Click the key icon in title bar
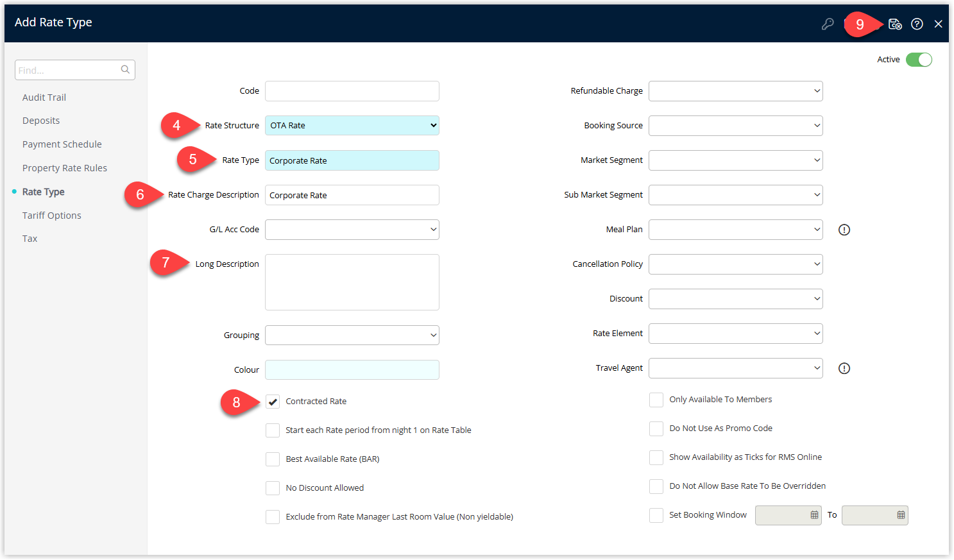The height and width of the screenshot is (560, 954). [828, 24]
